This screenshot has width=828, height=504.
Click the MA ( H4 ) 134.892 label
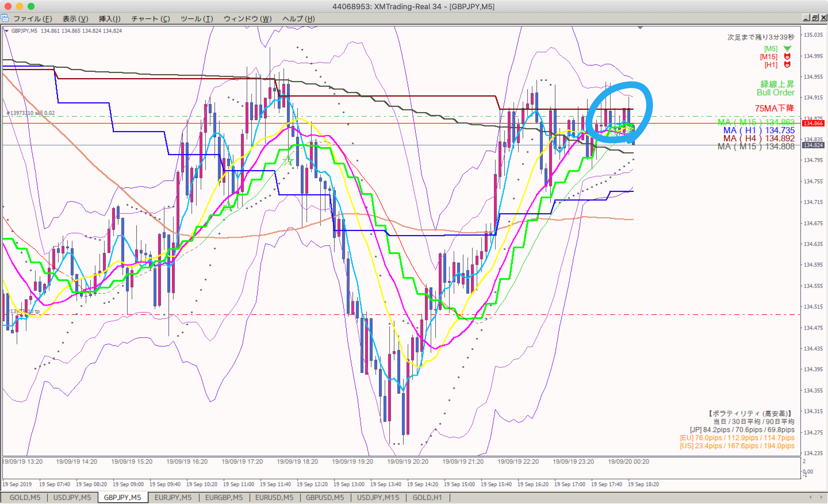[x=759, y=138]
